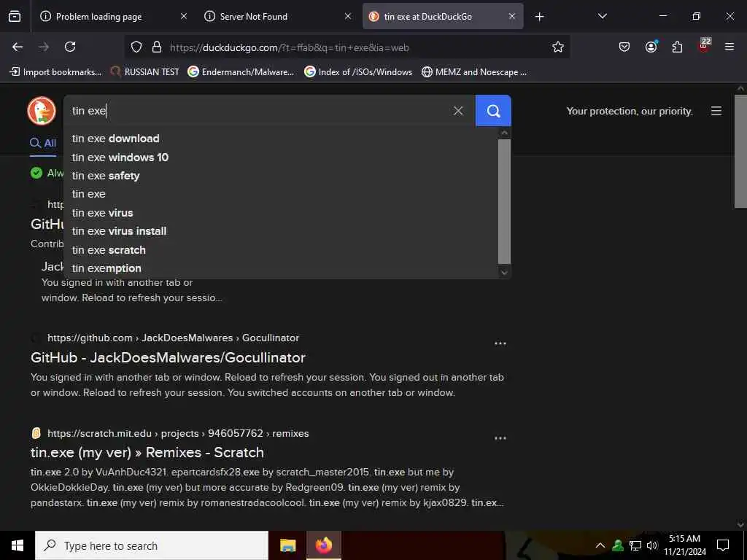Choose suggestion tin exe virus
747x560 pixels.
coord(281,213)
